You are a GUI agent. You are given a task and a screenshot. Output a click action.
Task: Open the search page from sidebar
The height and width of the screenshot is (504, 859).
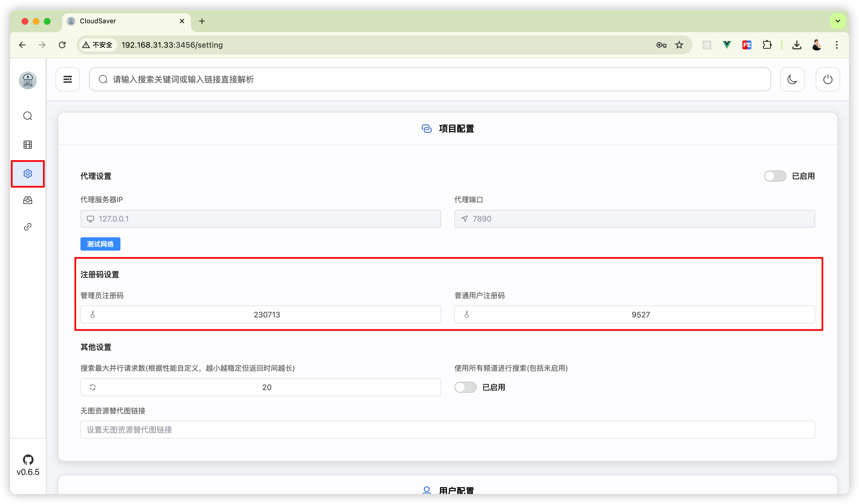(28, 116)
